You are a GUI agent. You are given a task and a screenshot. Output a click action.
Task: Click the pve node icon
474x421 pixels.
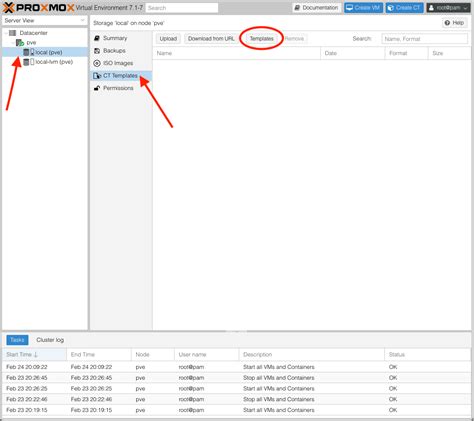point(20,43)
